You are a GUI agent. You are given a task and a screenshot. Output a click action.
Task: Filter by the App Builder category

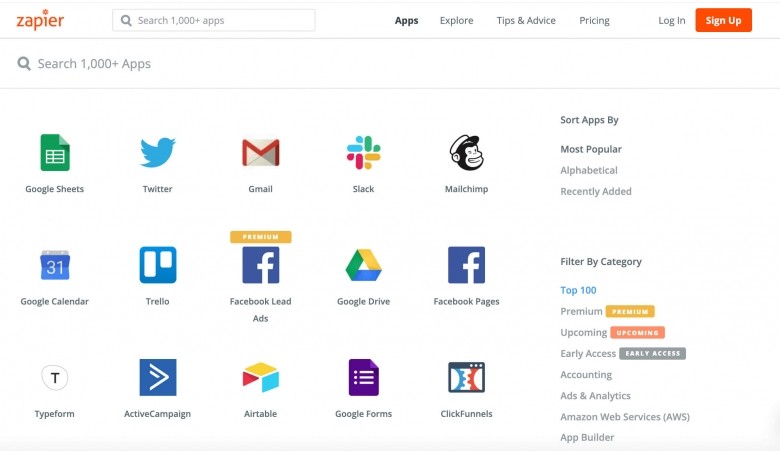click(587, 438)
